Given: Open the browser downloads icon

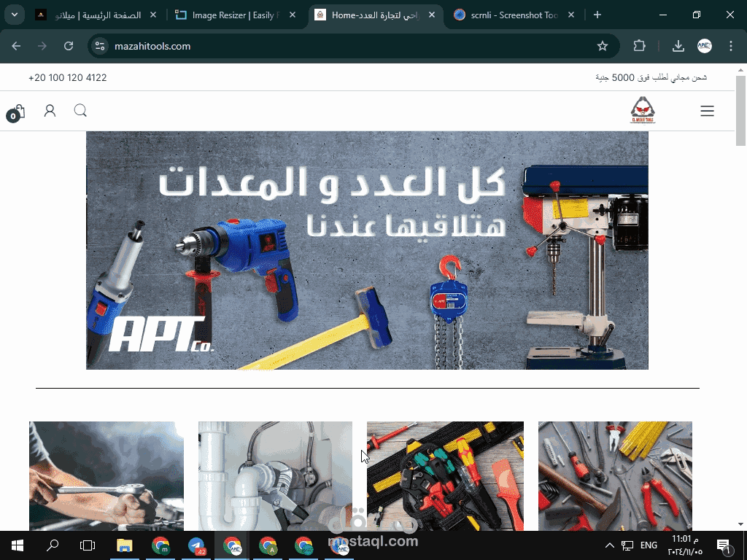Looking at the screenshot, I should click(678, 46).
